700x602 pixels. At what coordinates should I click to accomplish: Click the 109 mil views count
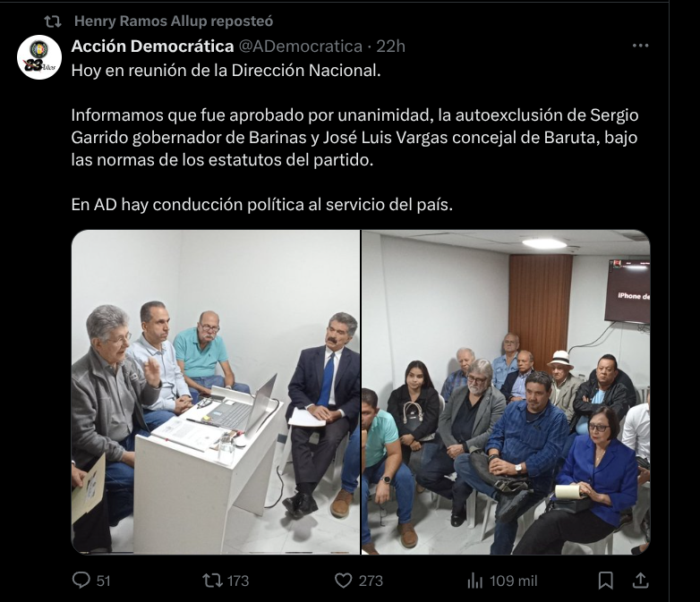pyautogui.click(x=514, y=581)
